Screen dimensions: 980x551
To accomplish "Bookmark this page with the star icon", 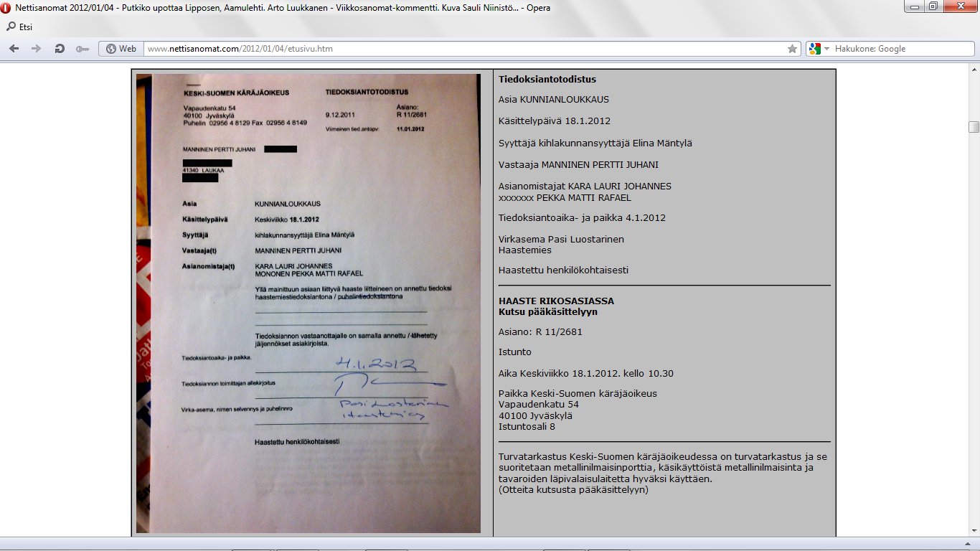I will [792, 49].
